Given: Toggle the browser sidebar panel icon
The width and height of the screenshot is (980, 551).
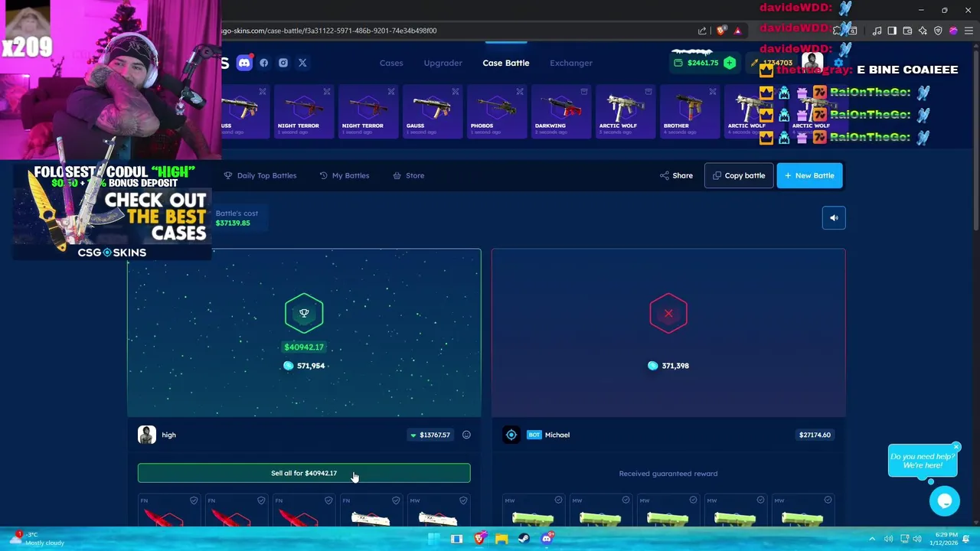Looking at the screenshot, I should click(892, 31).
